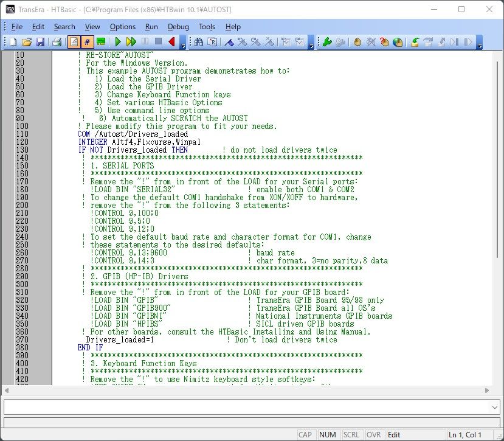Click the greyed flag icon with the X mark
Screen dimensions: 504x441
(269, 42)
